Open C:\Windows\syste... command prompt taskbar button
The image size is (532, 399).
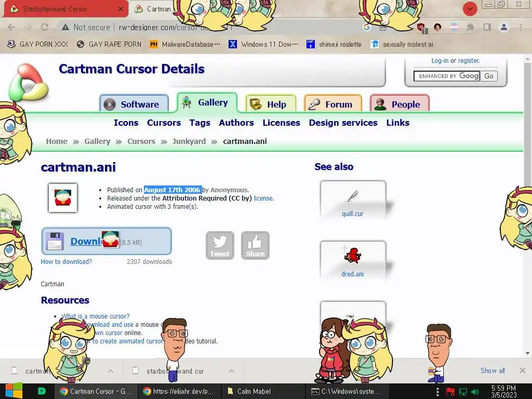click(x=346, y=391)
